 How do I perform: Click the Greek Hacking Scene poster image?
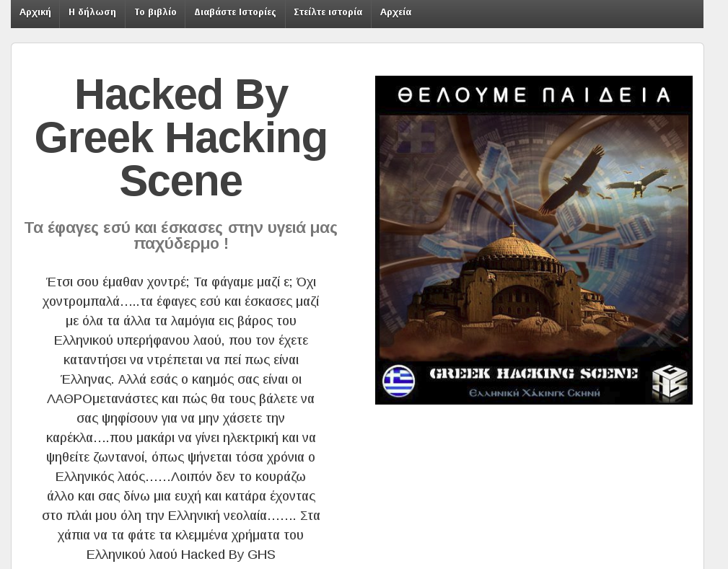click(x=534, y=240)
